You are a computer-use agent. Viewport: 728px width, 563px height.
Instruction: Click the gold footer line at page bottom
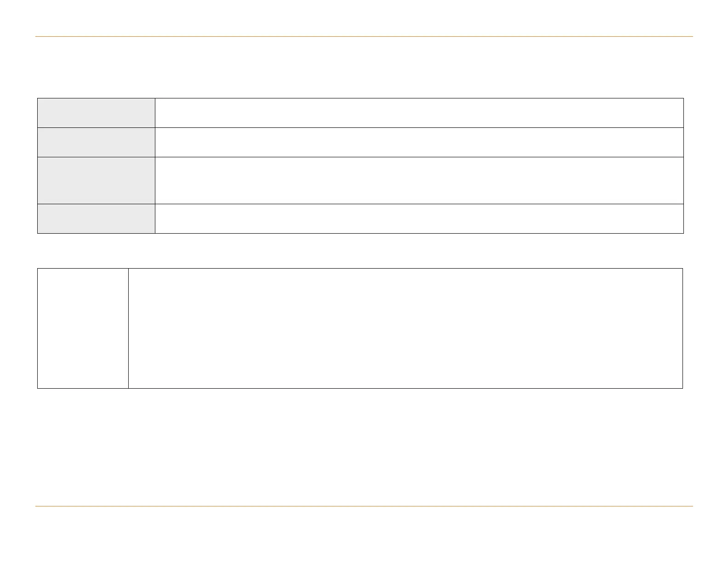364,506
